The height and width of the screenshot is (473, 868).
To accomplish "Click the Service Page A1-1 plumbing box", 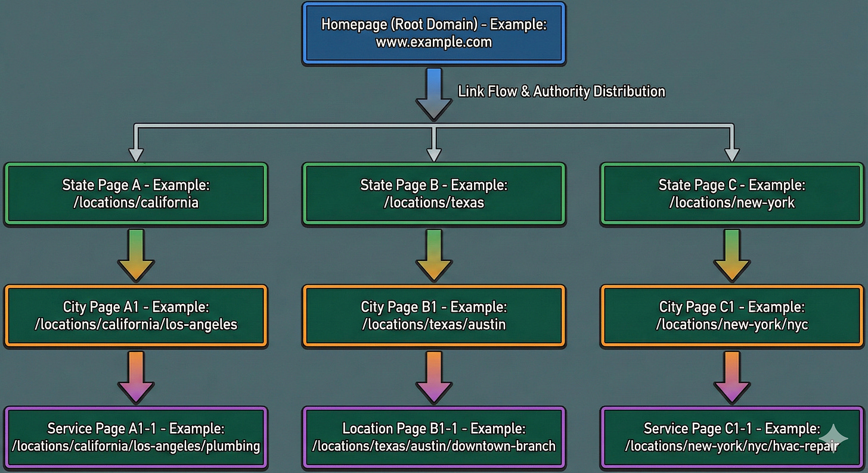I will [135, 438].
